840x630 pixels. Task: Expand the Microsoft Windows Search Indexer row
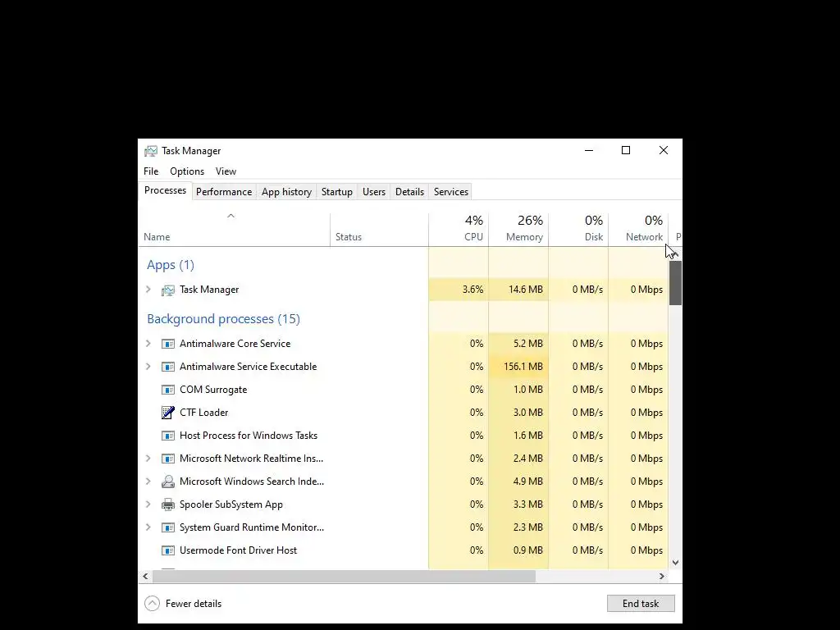[x=148, y=481]
